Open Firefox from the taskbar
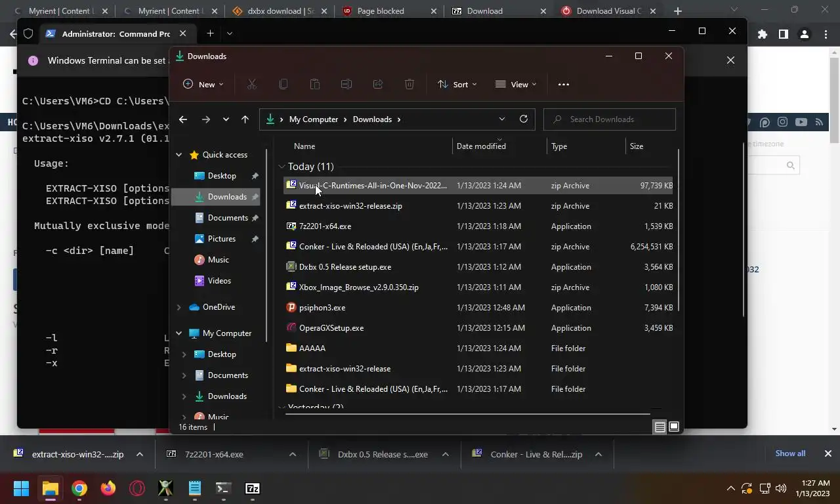 click(x=108, y=488)
